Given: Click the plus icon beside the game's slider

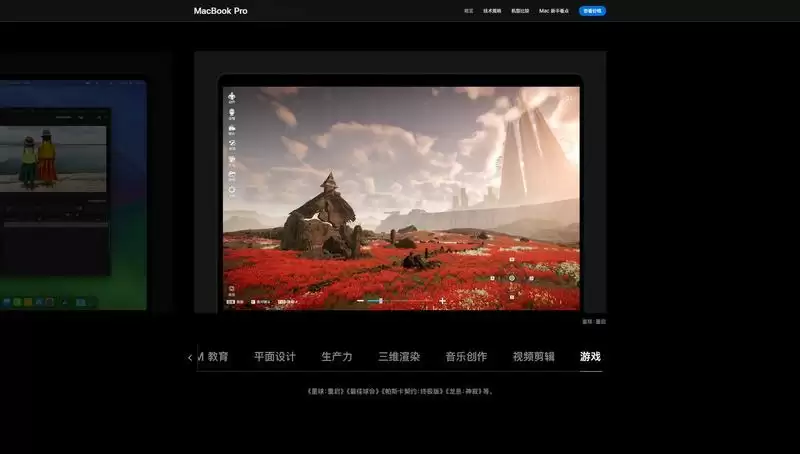Looking at the screenshot, I should pyautogui.click(x=442, y=301).
